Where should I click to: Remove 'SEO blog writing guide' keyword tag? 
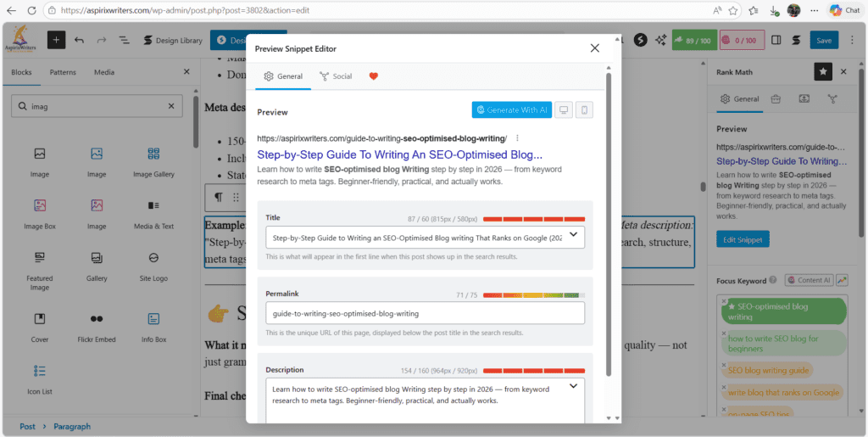(724, 365)
